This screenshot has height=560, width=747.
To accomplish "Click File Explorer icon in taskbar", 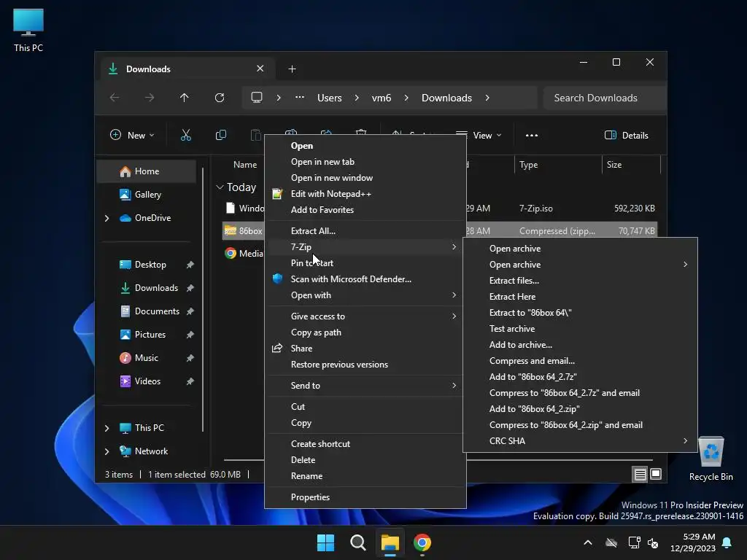I will click(390, 542).
